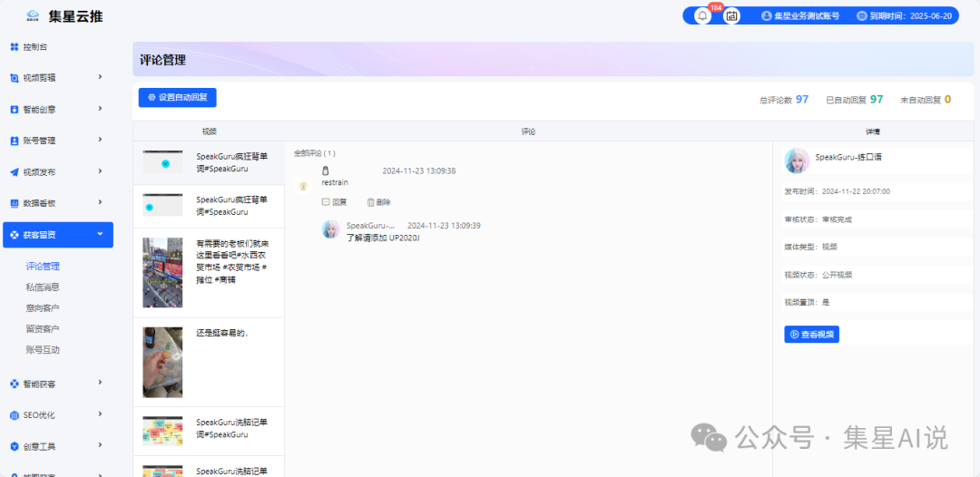Expand the 智能获客 menu arrow

(x=100, y=383)
